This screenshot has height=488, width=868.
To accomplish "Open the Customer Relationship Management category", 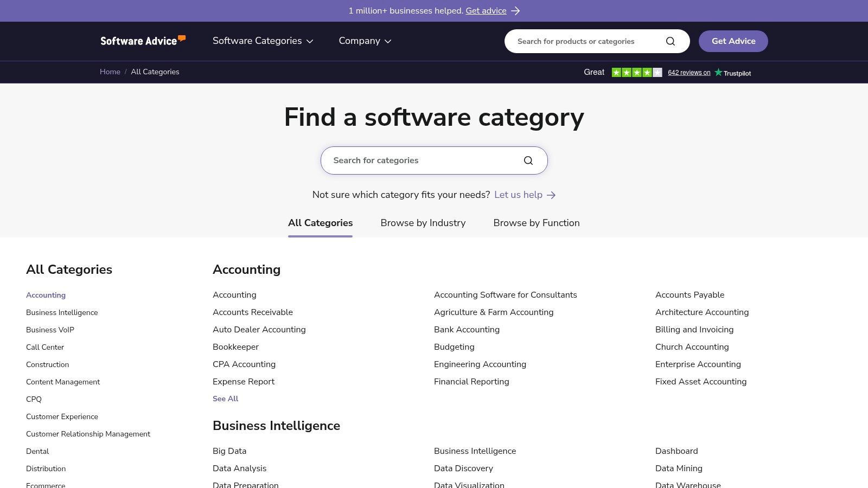I will [88, 434].
